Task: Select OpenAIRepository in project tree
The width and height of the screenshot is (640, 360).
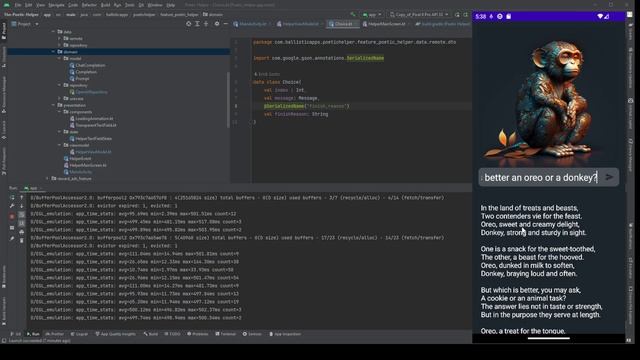Action: (89, 92)
